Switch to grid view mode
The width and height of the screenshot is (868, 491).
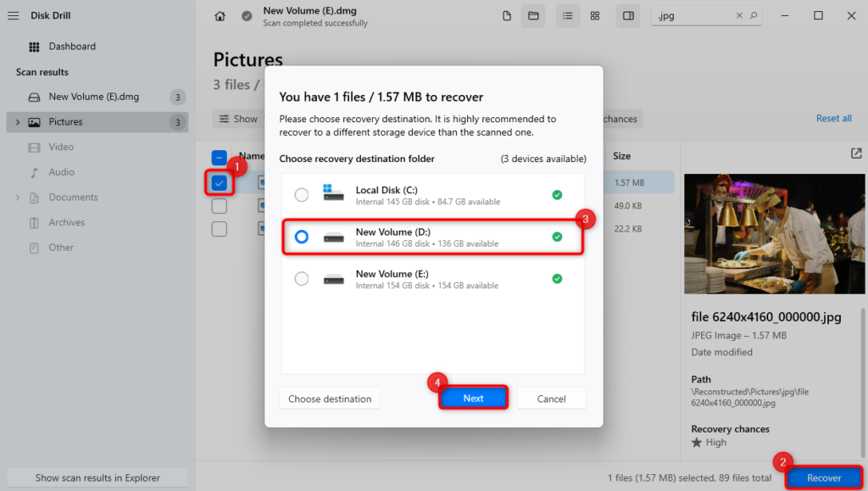pos(595,15)
